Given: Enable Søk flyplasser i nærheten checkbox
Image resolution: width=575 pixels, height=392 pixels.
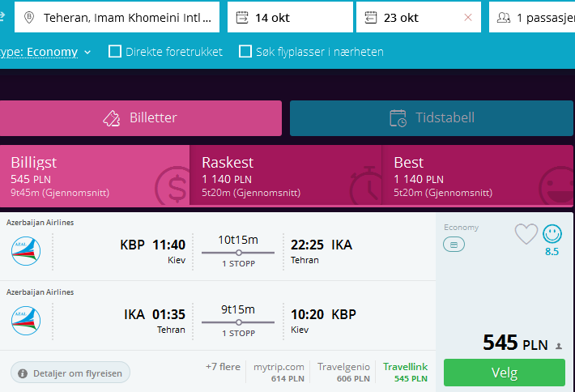Looking at the screenshot, I should click(x=245, y=51).
